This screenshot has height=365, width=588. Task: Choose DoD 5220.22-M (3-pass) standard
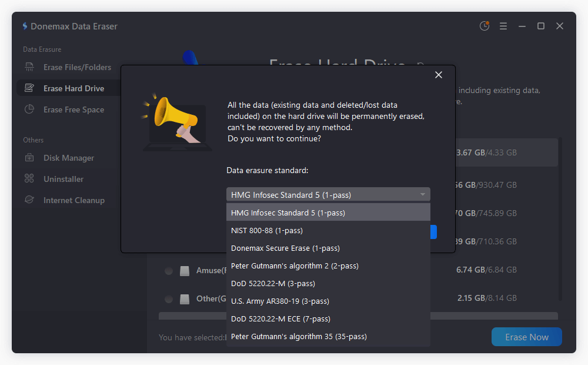click(x=273, y=283)
